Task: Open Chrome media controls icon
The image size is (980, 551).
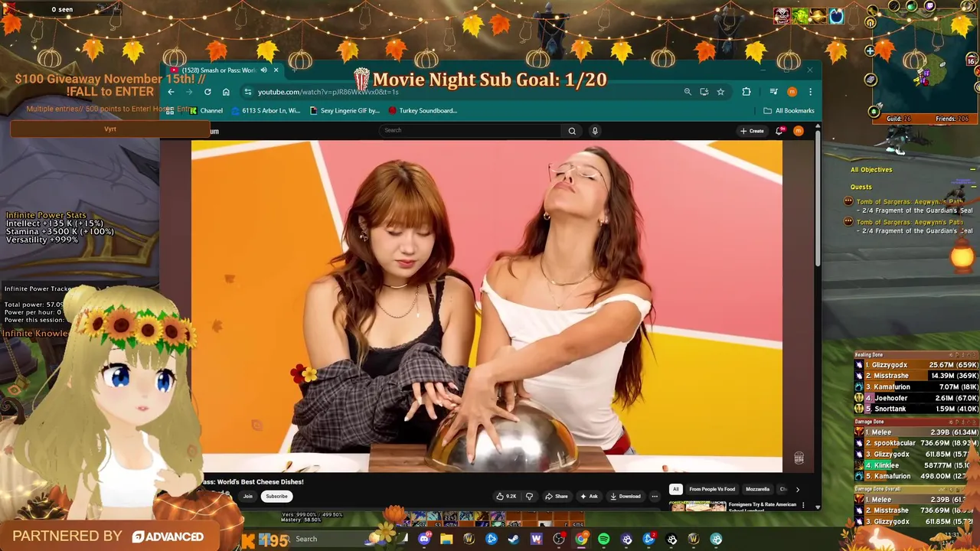Action: (x=773, y=92)
